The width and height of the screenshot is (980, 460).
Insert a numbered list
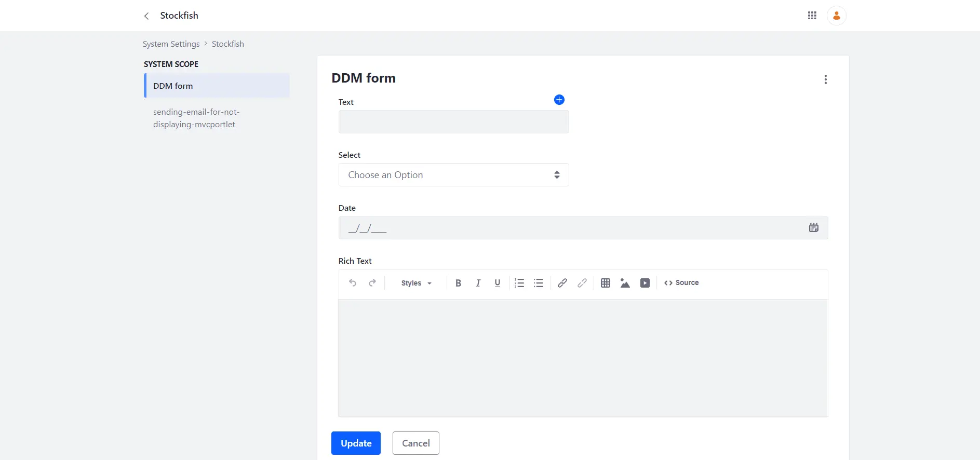(x=519, y=283)
